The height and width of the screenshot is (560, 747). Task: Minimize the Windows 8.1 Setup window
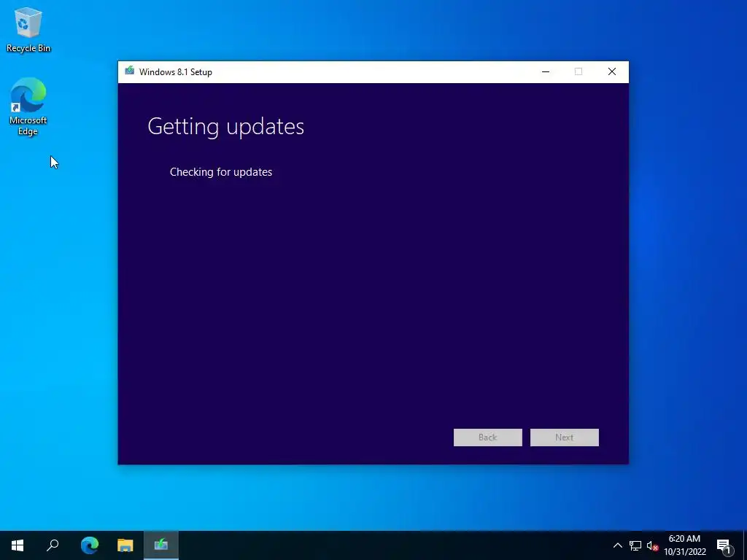546,72
